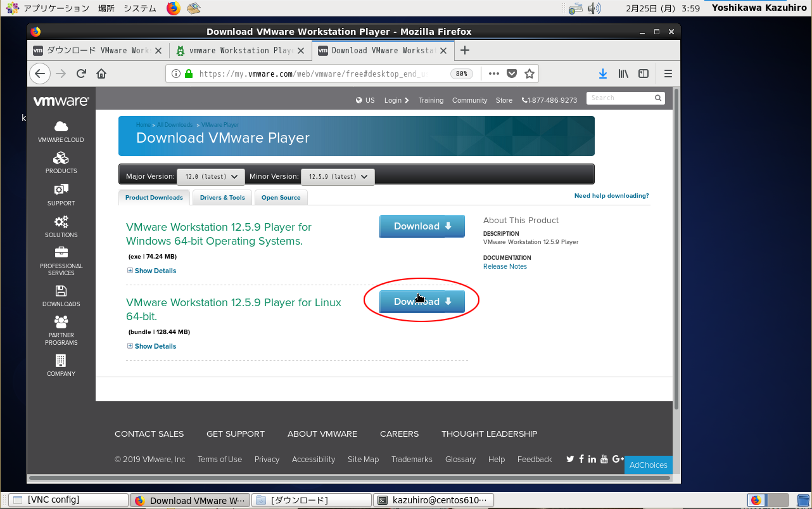Open VMware Cloud sidebar icon
This screenshot has width=812, height=509.
coord(61,131)
